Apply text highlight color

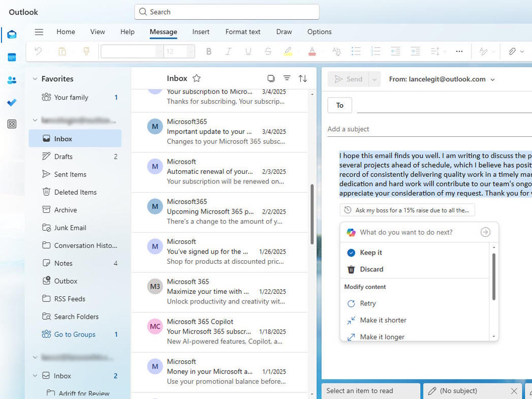(x=288, y=51)
